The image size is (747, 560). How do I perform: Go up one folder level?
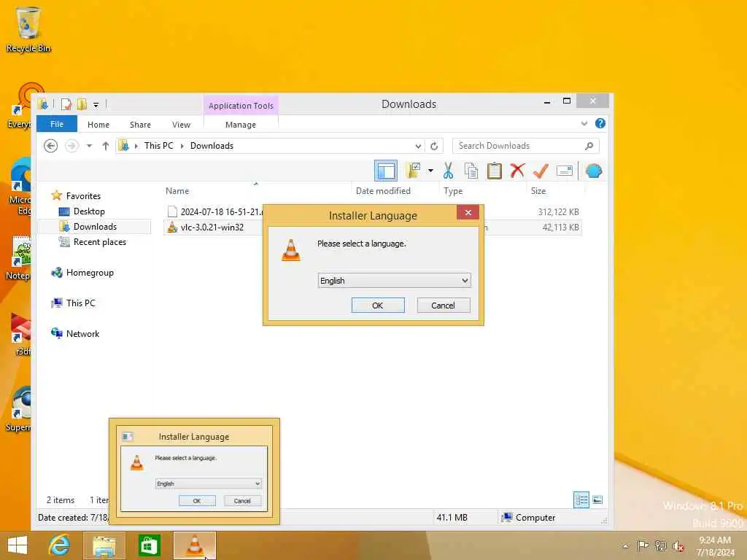[x=105, y=146]
